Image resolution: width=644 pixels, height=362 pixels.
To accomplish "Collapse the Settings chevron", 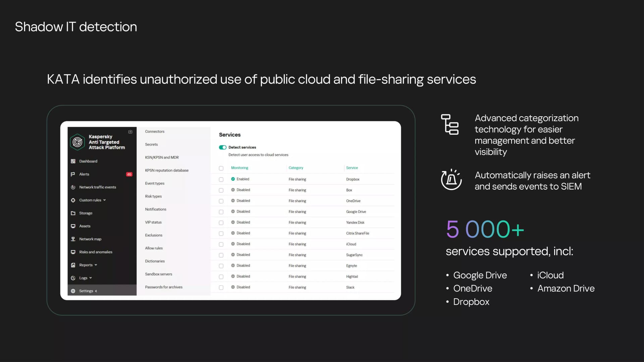I will point(96,291).
